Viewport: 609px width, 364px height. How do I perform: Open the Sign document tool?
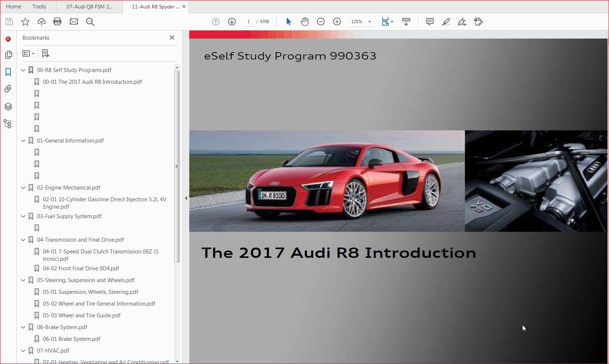[x=462, y=22]
